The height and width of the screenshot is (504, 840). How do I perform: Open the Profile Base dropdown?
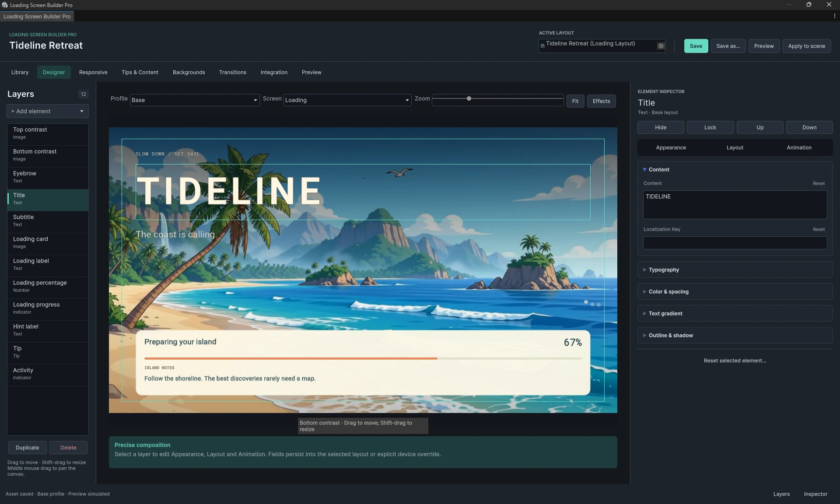(195, 100)
